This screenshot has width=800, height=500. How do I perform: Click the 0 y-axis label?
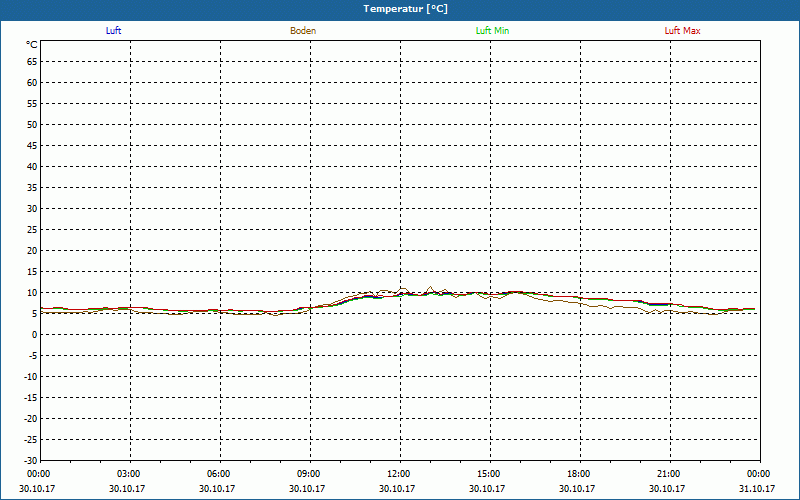pos(35,335)
